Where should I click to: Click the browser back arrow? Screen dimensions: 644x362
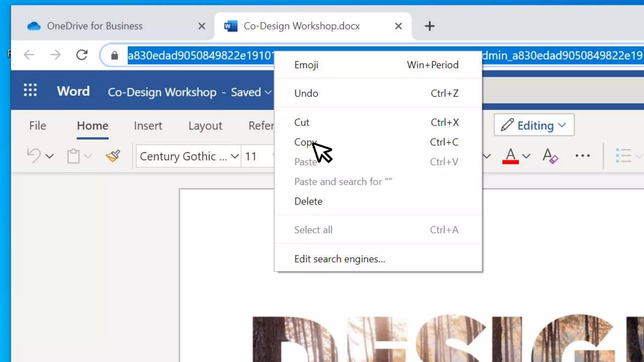(x=29, y=55)
